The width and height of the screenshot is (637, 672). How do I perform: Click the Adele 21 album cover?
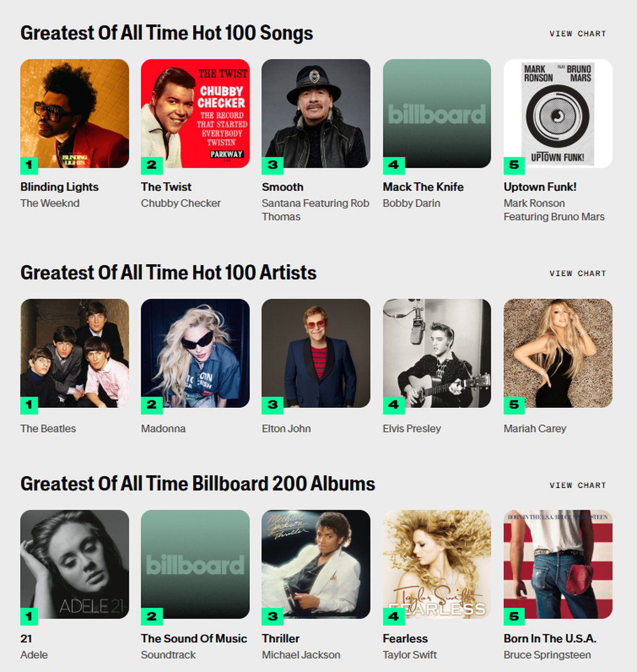point(74,564)
